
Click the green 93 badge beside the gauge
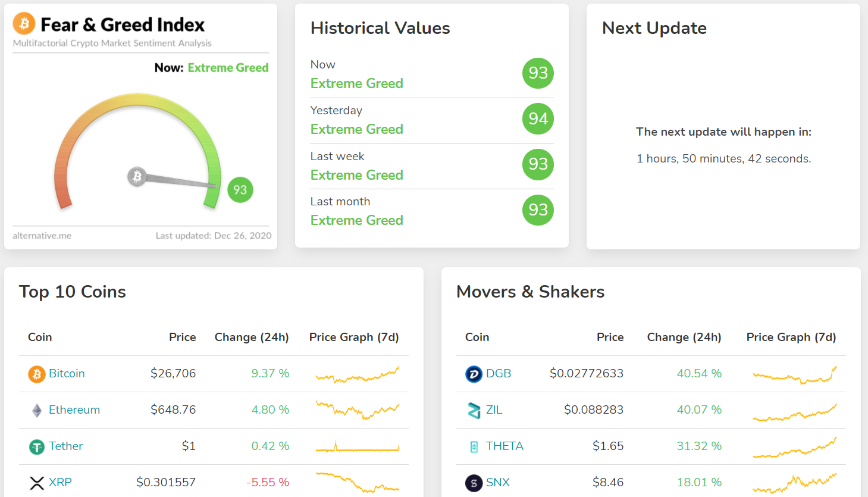click(240, 190)
